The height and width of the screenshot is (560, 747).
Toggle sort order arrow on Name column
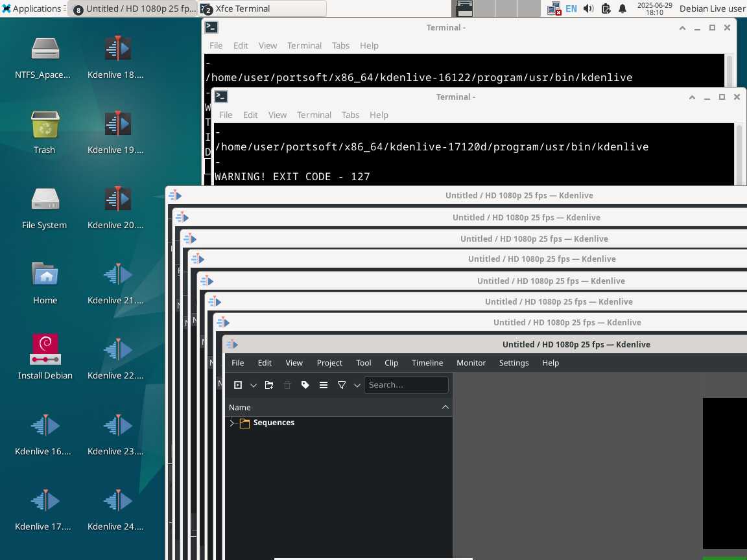tap(445, 407)
